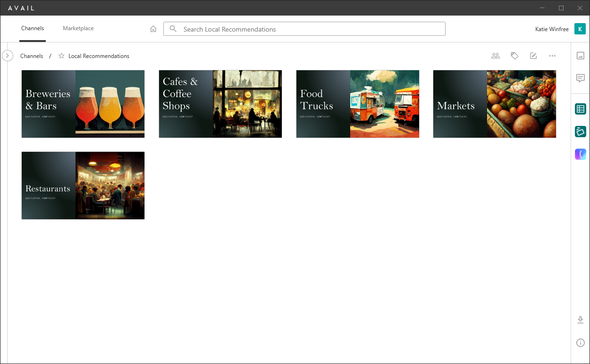
Task: Open the tags icon
Action: click(x=514, y=56)
